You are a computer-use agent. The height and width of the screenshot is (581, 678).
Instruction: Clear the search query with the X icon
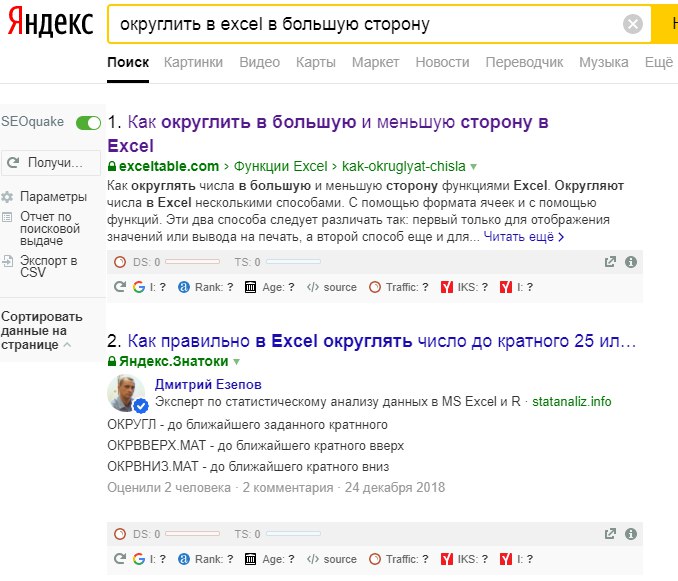tap(633, 24)
